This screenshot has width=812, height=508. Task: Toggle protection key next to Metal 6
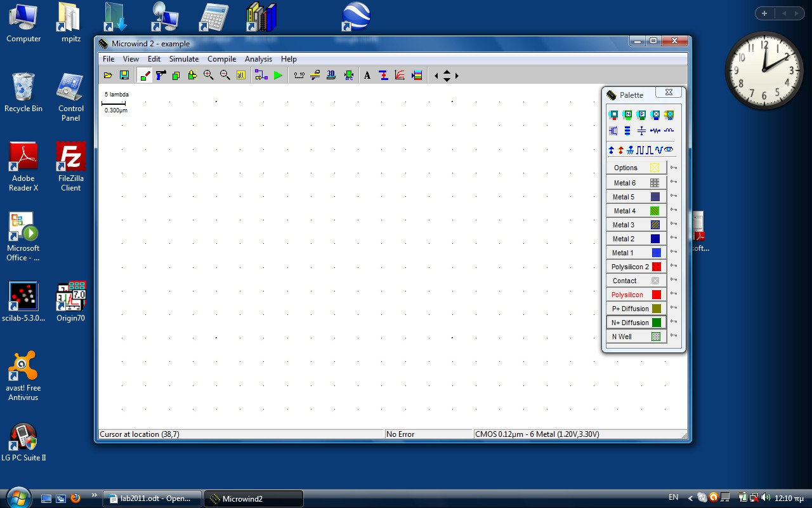tap(674, 182)
